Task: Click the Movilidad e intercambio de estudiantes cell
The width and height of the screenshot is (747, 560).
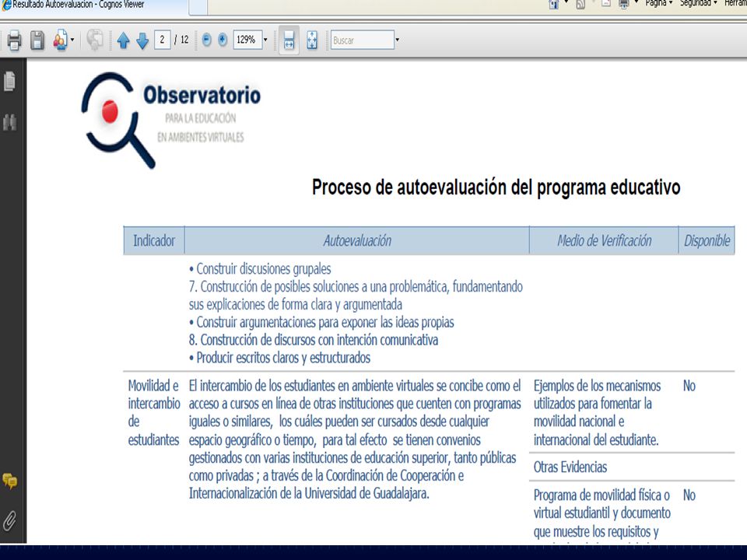Action: coord(154,412)
